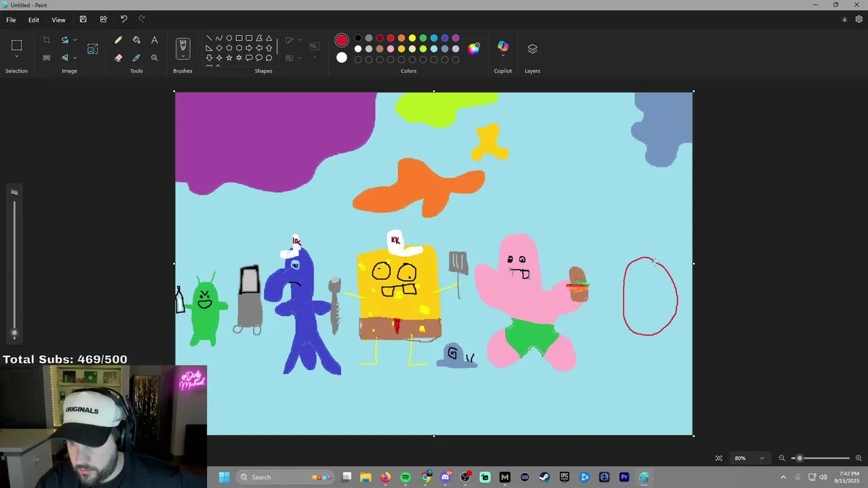
Task: Click the Zoom out minus button
Action: pyautogui.click(x=782, y=458)
